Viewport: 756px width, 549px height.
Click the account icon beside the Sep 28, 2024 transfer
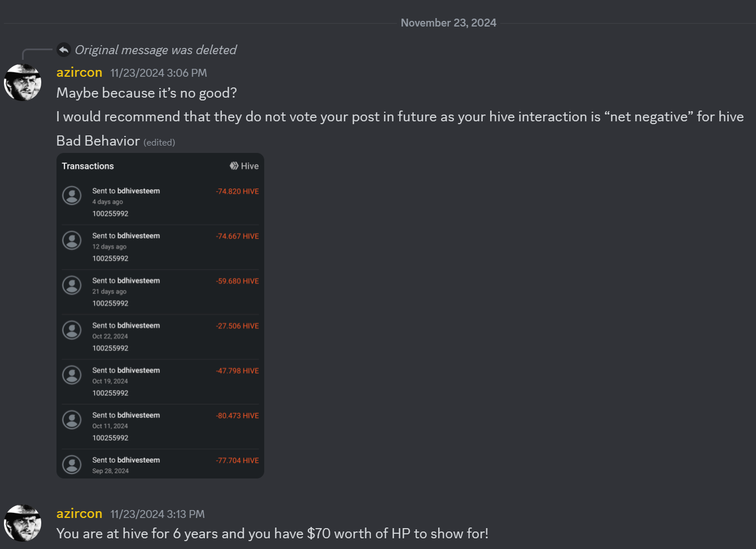click(72, 465)
